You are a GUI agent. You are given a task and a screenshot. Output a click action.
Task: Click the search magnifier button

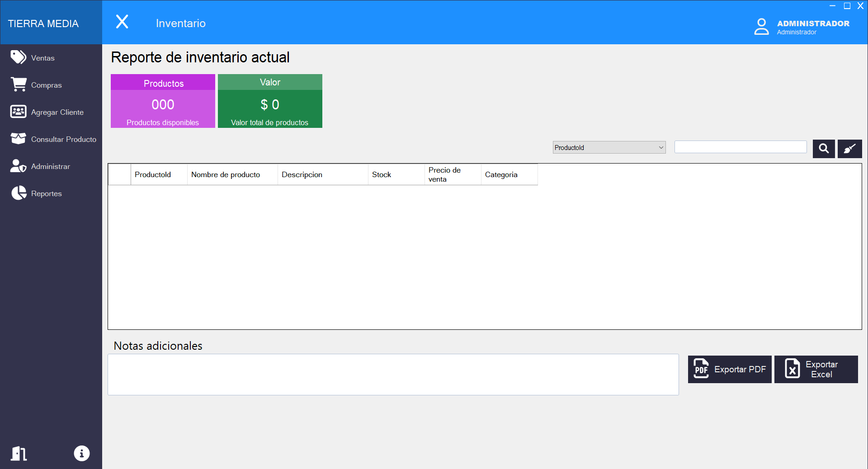tap(824, 149)
